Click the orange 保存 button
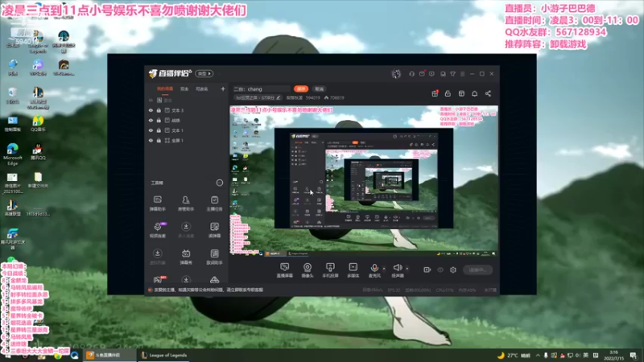 point(301,88)
